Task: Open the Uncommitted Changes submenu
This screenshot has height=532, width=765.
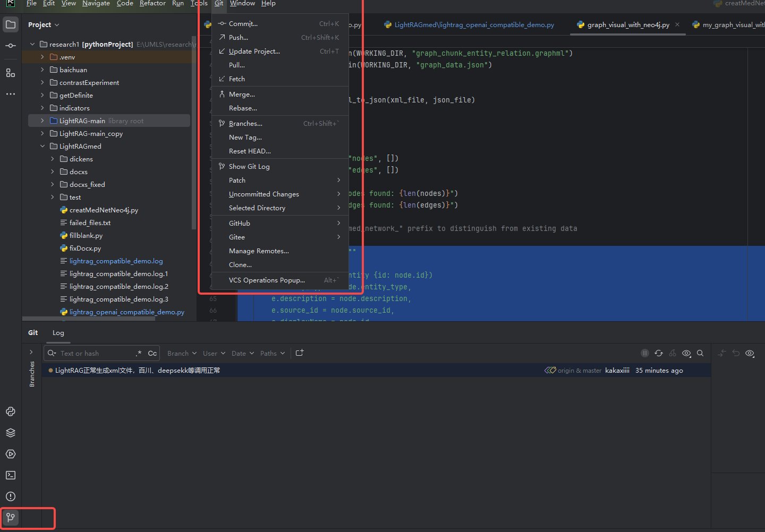Action: coord(280,194)
